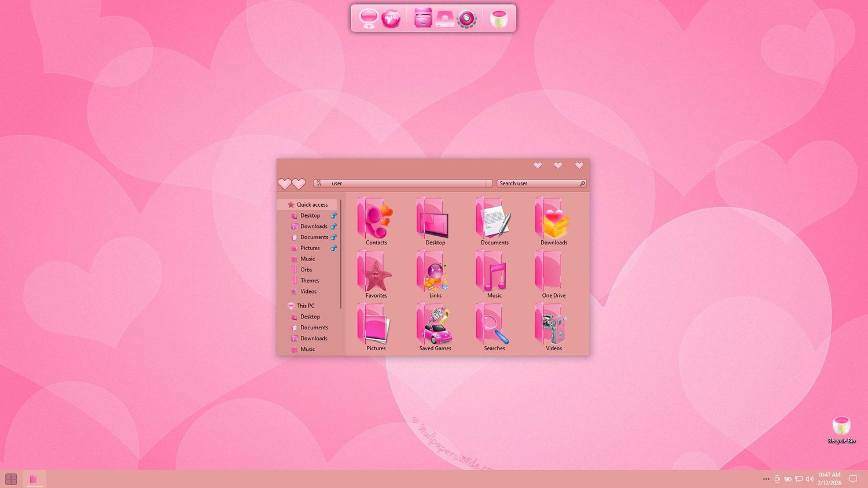Select the Searches magnifier folder

(x=494, y=327)
